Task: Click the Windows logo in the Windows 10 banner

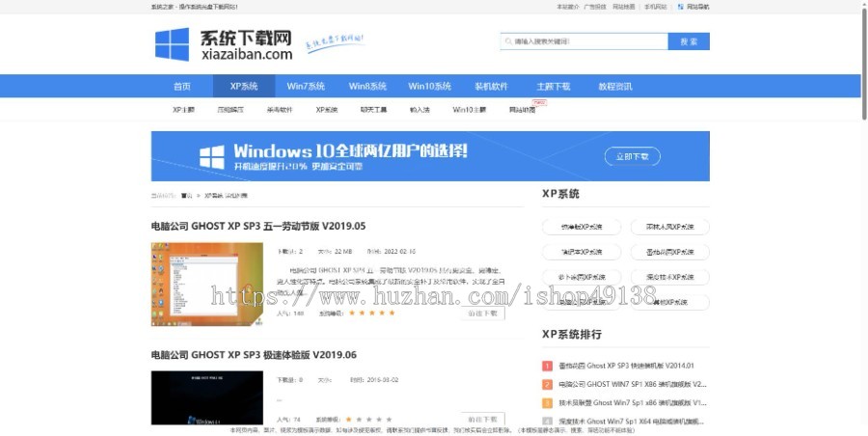Action: coord(212,157)
